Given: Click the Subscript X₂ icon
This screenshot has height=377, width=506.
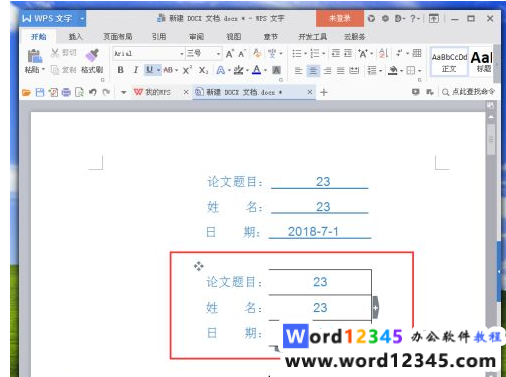Looking at the screenshot, I should 203,70.
